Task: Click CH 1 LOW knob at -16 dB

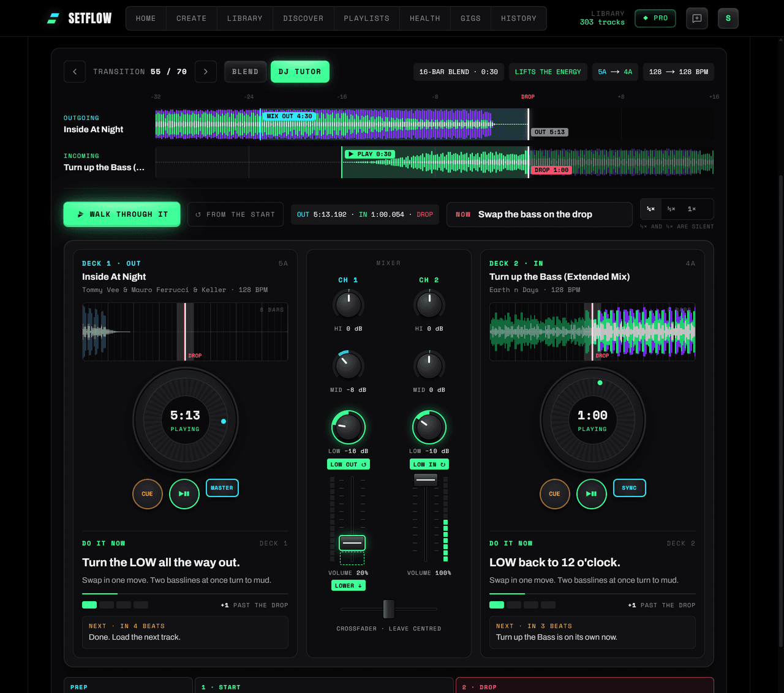Action: click(349, 427)
